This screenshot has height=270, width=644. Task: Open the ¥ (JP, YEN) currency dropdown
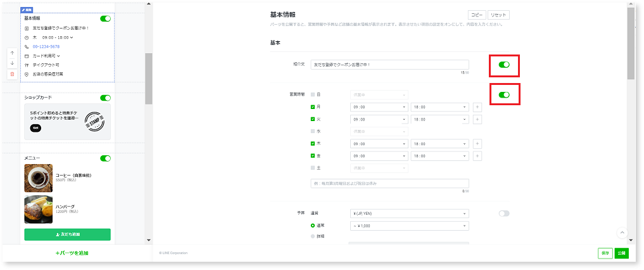[x=408, y=214]
